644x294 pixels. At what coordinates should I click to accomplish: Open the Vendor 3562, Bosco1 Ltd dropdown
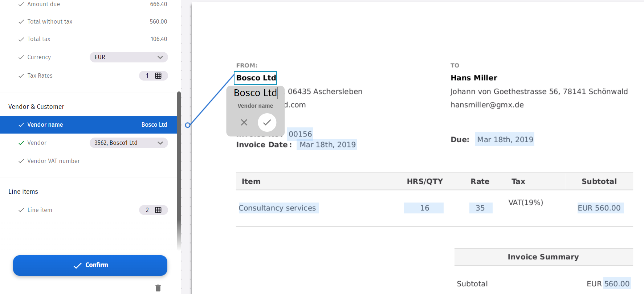(x=129, y=143)
